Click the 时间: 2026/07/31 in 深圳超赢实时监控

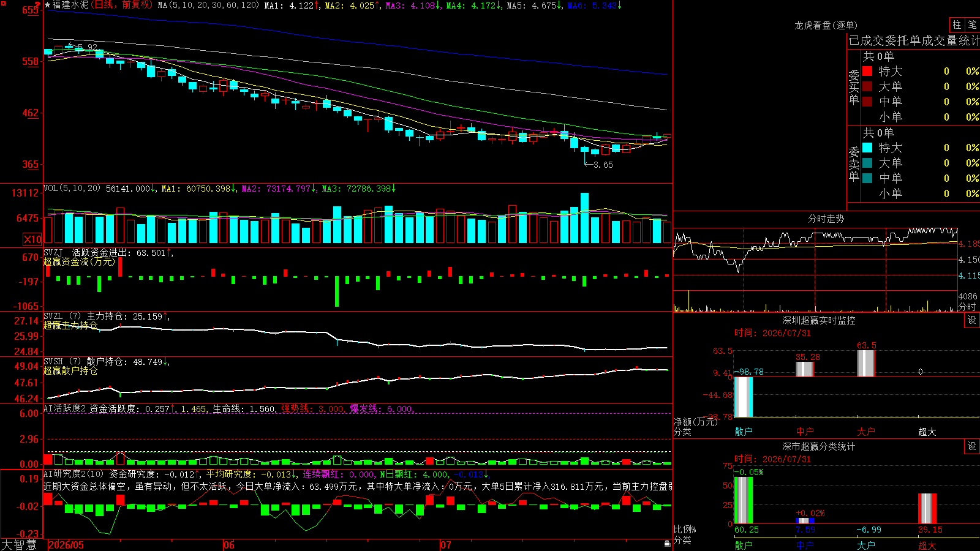pos(772,333)
